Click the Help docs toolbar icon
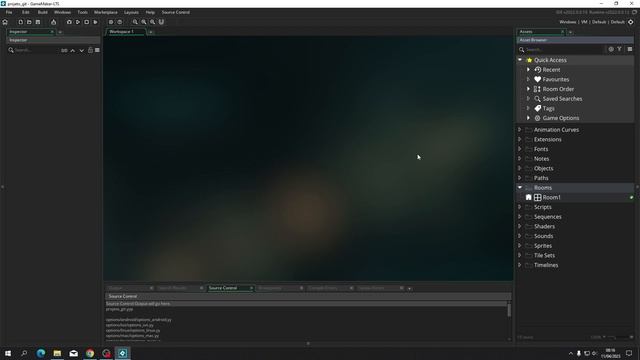The width and height of the screenshot is (640, 360). (x=120, y=22)
